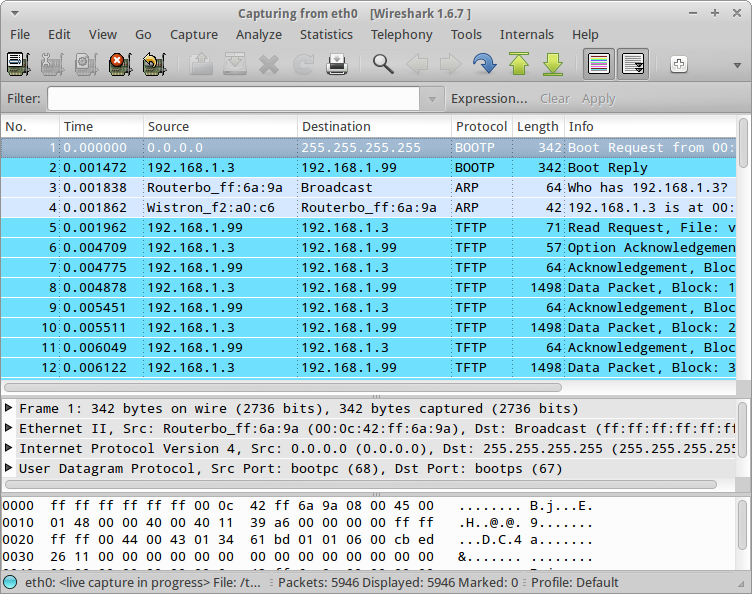Click the close capture file X icon

click(269, 64)
